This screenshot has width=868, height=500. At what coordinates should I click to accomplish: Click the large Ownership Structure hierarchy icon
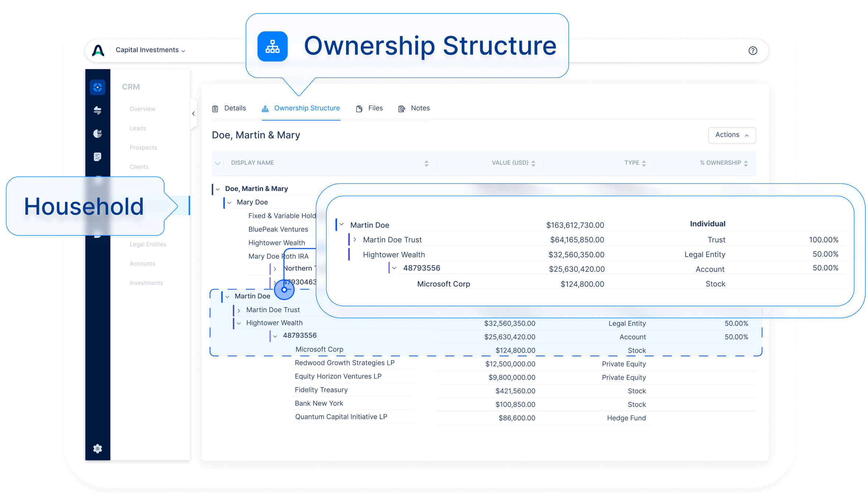[272, 46]
